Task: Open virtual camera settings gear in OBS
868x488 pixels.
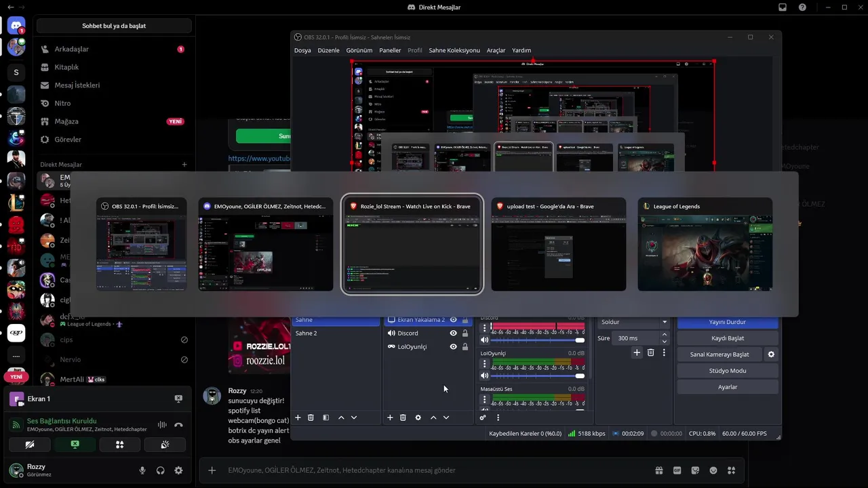Action: coord(771,354)
